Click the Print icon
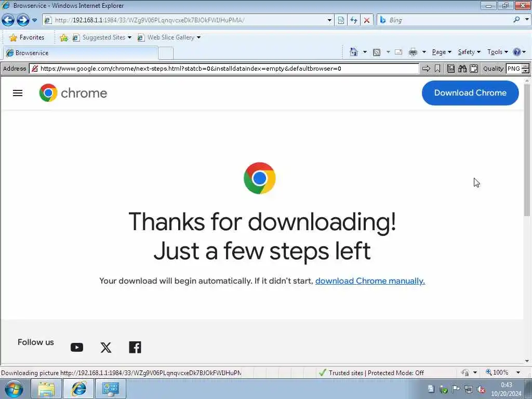This screenshot has height=399, width=532. click(x=413, y=52)
